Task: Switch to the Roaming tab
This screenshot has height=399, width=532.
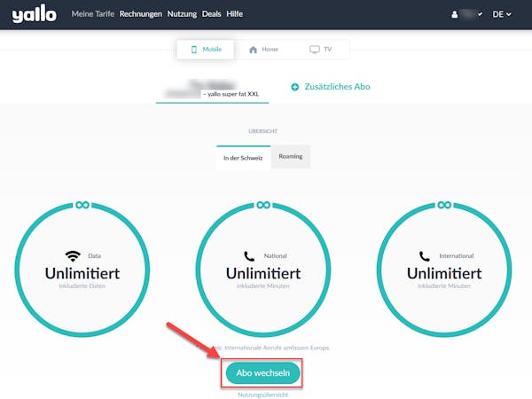Action: (x=291, y=156)
